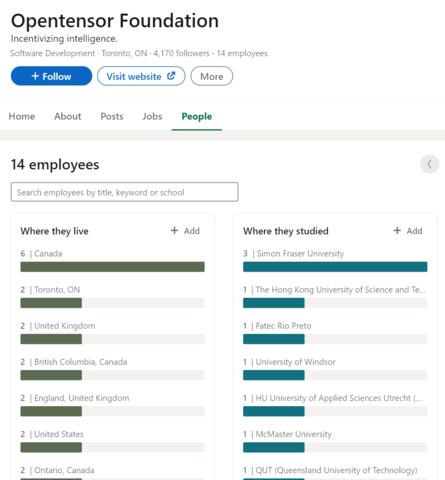Switch to the Home tab
445x480 pixels.
coord(22,116)
